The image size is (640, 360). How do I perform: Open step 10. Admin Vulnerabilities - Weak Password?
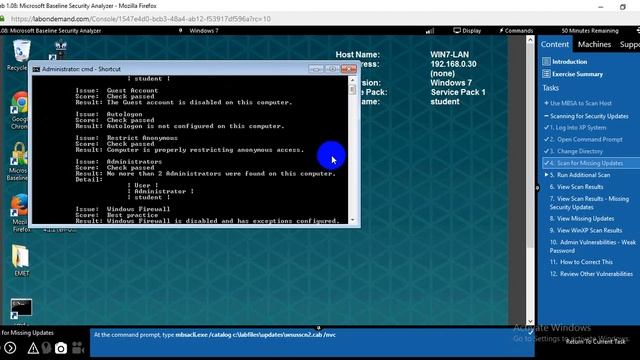coord(592,246)
